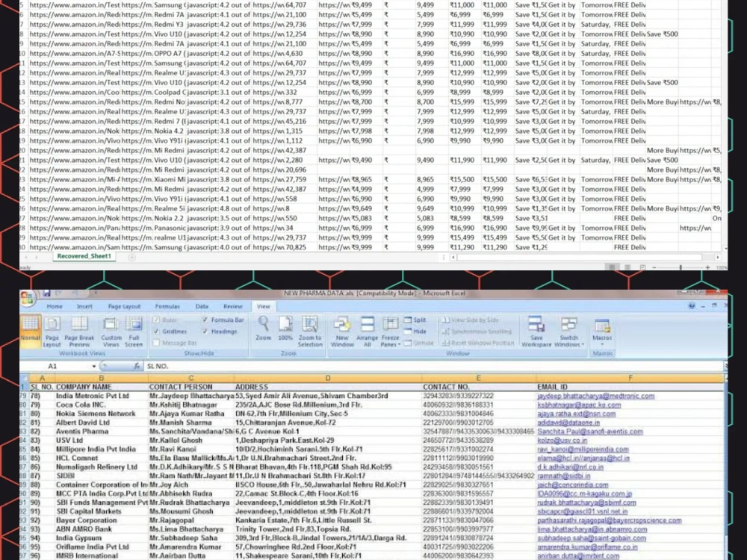Toggle the Gridlines checkbox

[156, 332]
